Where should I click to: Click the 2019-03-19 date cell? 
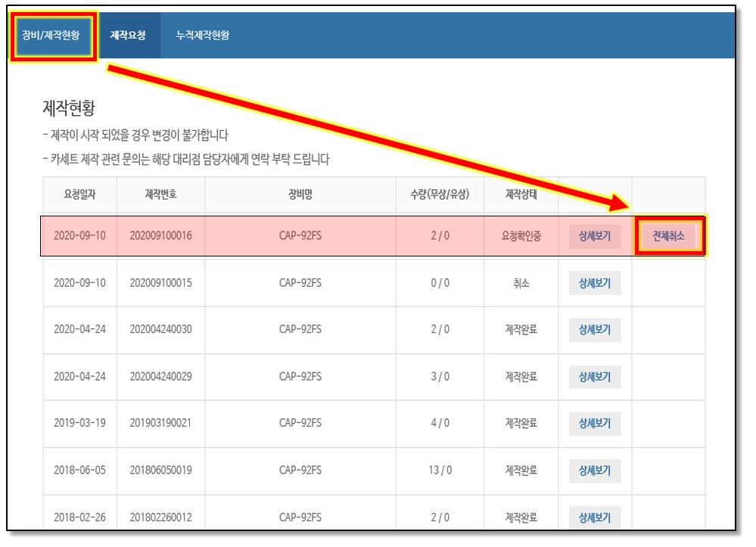coord(79,423)
